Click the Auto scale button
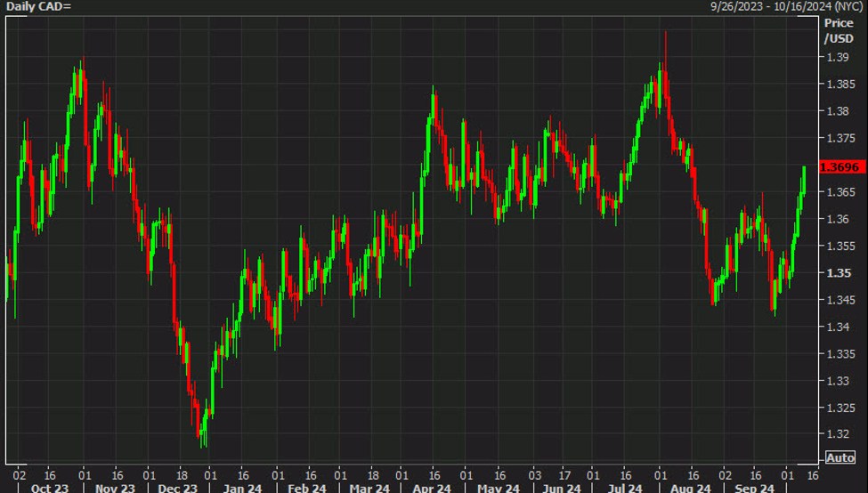Viewport: 868px width, 493px height. 840,457
